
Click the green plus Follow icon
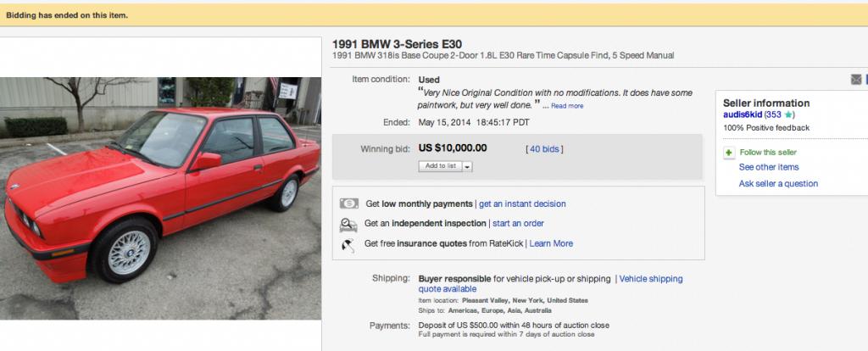[x=729, y=153]
